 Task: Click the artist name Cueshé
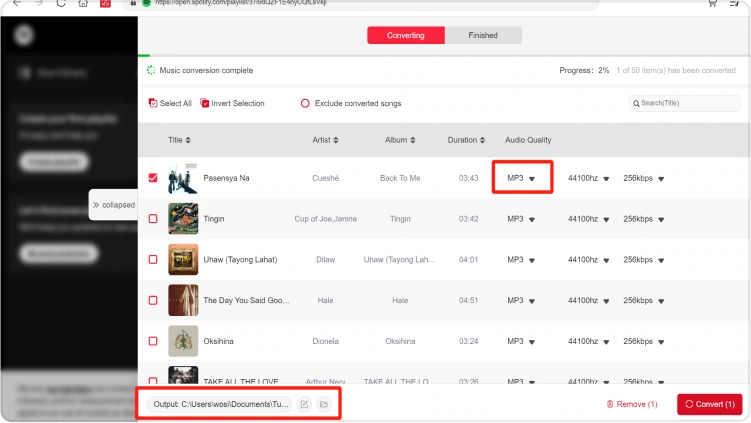[x=325, y=178]
